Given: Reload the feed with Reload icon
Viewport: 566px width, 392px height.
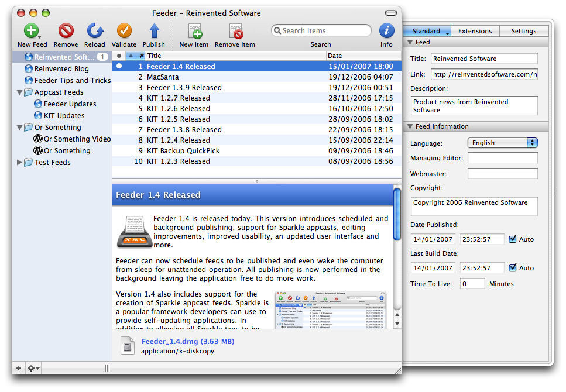Looking at the screenshot, I should (95, 30).
